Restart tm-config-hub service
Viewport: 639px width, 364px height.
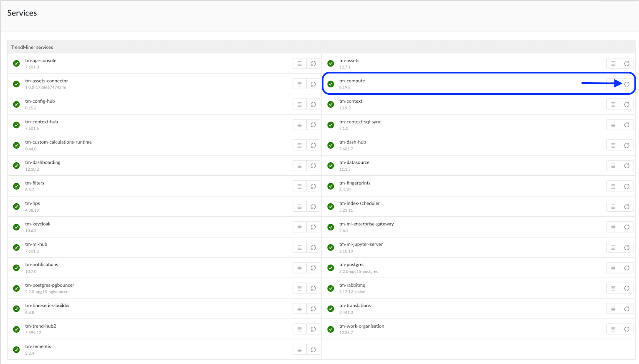tap(313, 104)
